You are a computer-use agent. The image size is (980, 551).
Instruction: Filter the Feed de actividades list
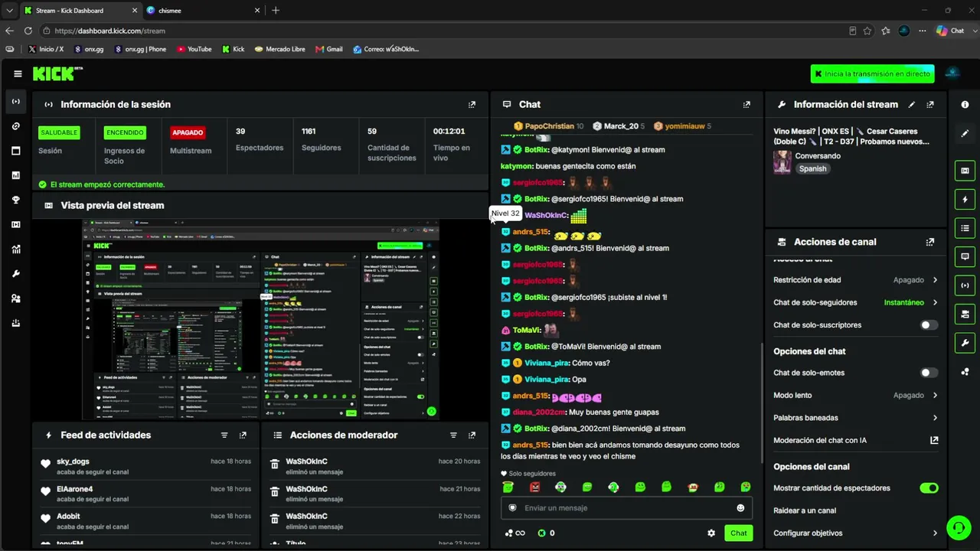coord(224,435)
